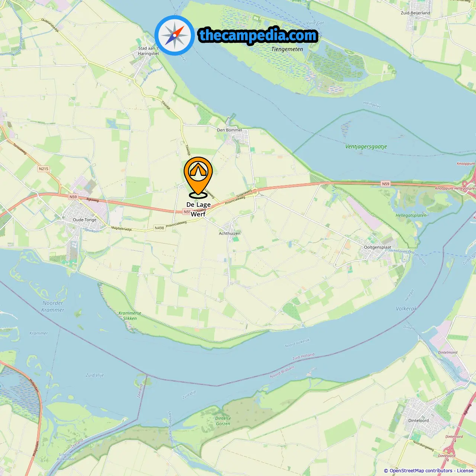Click the N59 shield near Hellegatsplein
The width and height of the screenshot is (476, 476).
coord(386,184)
